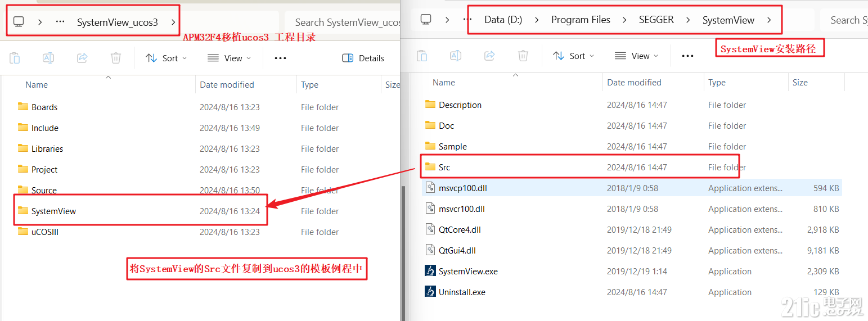Open the View dropdown in the left window

(x=229, y=58)
